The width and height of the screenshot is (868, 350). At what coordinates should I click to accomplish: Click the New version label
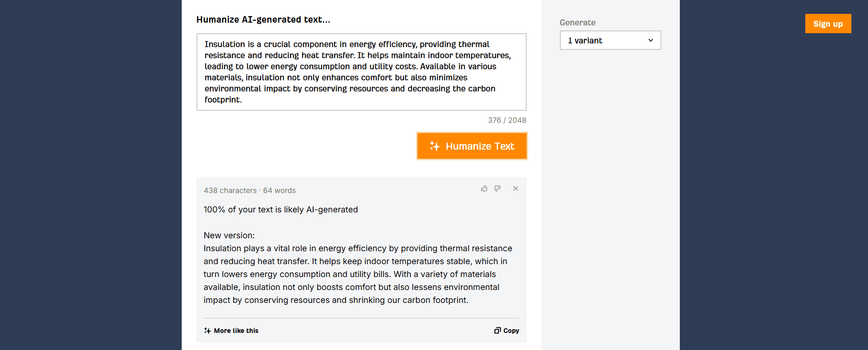coord(229,235)
